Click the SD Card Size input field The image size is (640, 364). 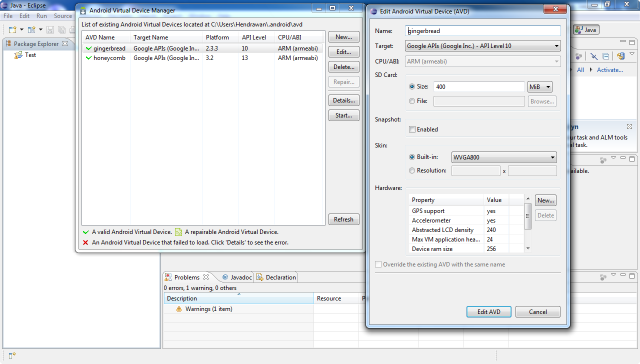(479, 86)
